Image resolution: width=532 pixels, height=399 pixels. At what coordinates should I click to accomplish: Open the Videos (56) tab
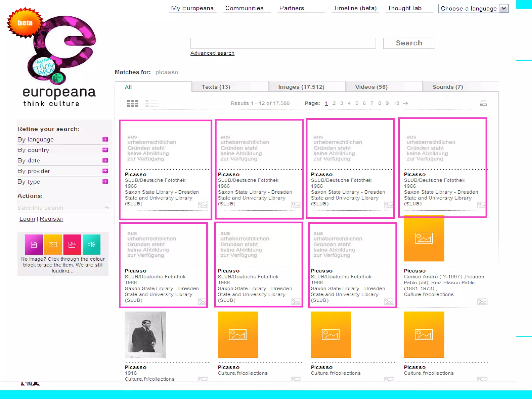click(371, 87)
